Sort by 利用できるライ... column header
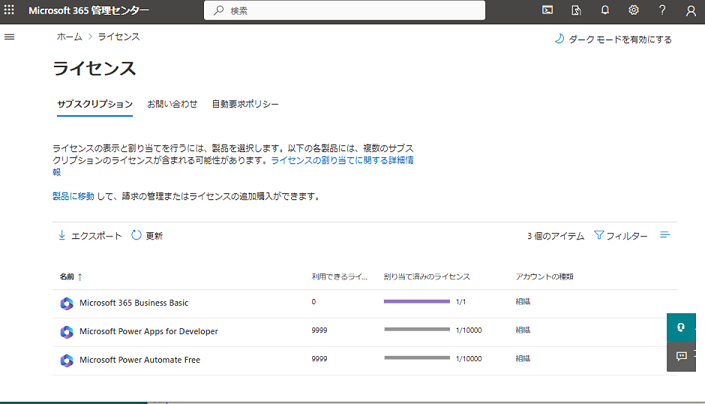Screen dimensions: 705x404 click(339, 277)
